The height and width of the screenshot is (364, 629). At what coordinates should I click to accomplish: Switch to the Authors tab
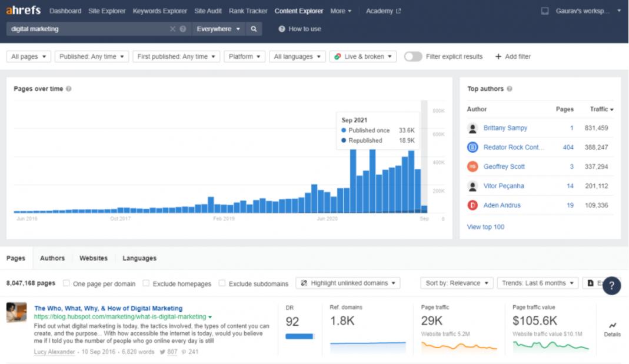click(x=52, y=258)
